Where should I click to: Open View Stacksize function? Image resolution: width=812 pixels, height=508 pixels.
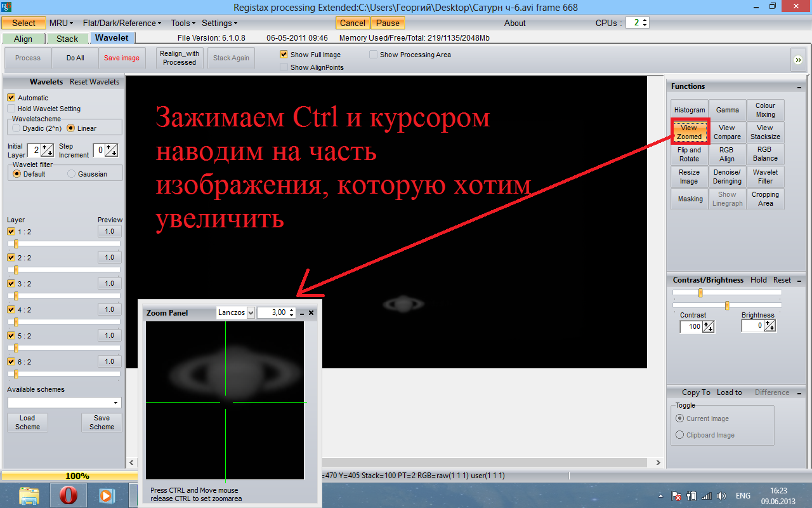tap(766, 132)
